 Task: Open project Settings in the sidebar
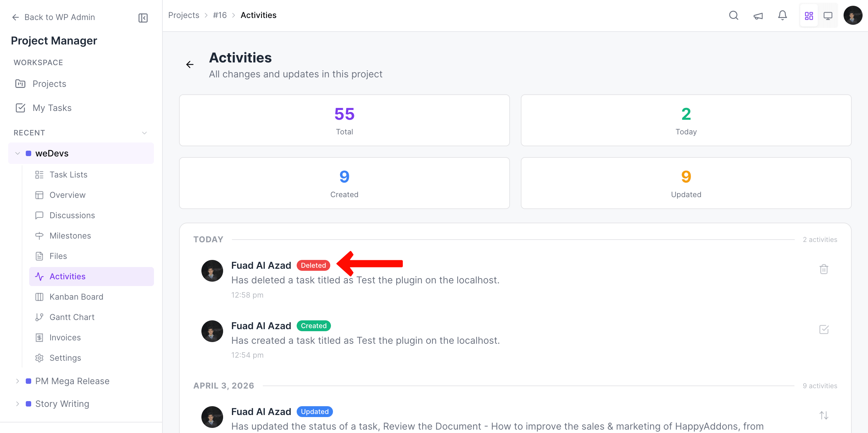point(65,358)
